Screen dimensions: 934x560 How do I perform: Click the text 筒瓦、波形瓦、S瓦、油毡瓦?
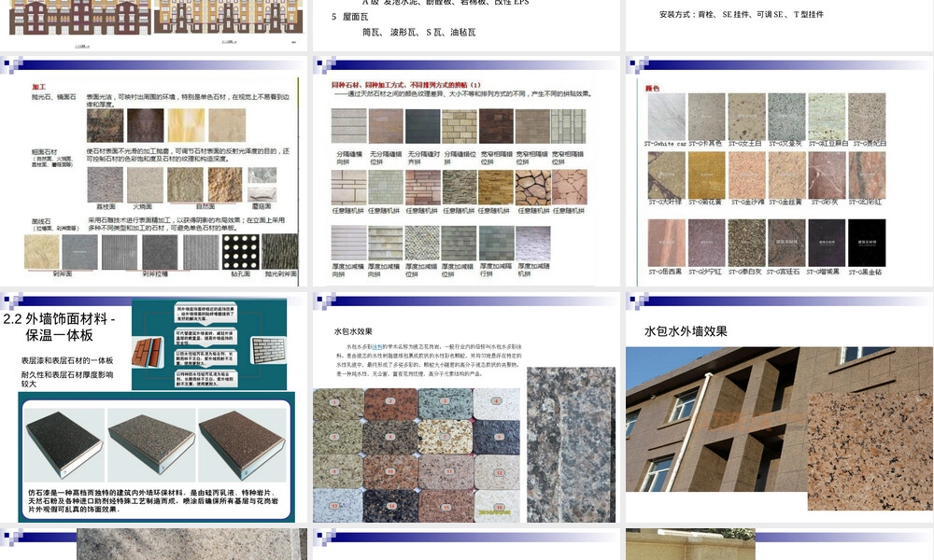418,32
